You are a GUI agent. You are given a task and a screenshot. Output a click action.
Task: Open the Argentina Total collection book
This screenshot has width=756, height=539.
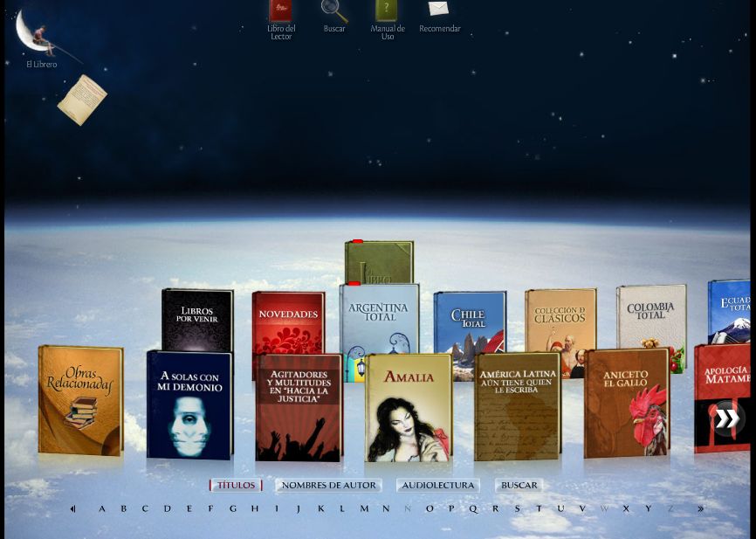[x=380, y=319]
